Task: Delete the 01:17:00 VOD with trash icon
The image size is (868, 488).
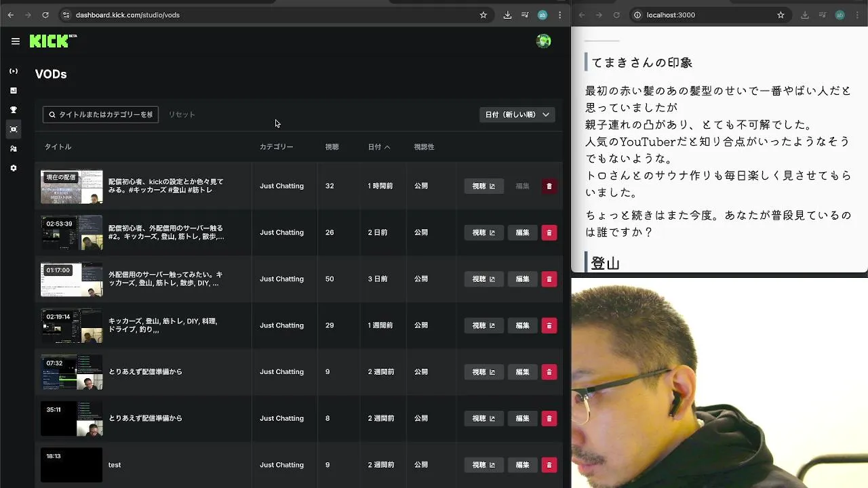Action: [549, 279]
